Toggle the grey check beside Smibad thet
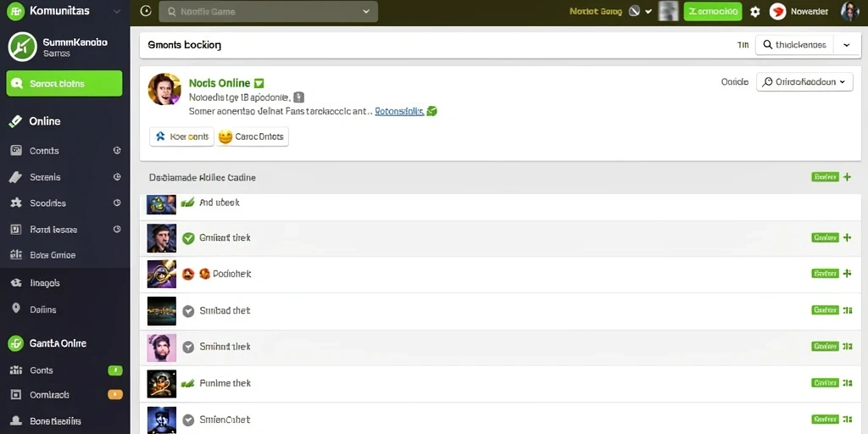Image resolution: width=868 pixels, height=434 pixels. [x=188, y=311]
